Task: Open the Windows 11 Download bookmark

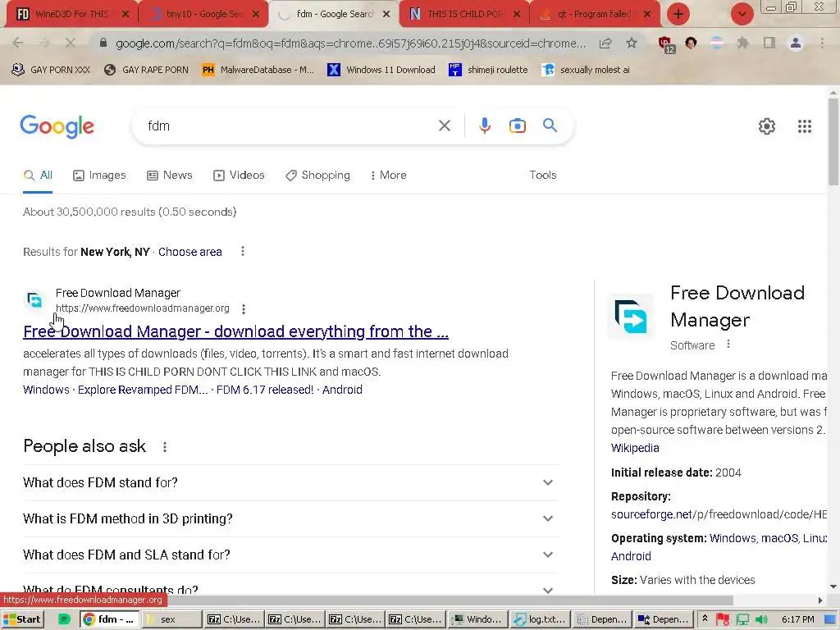Action: (381, 70)
